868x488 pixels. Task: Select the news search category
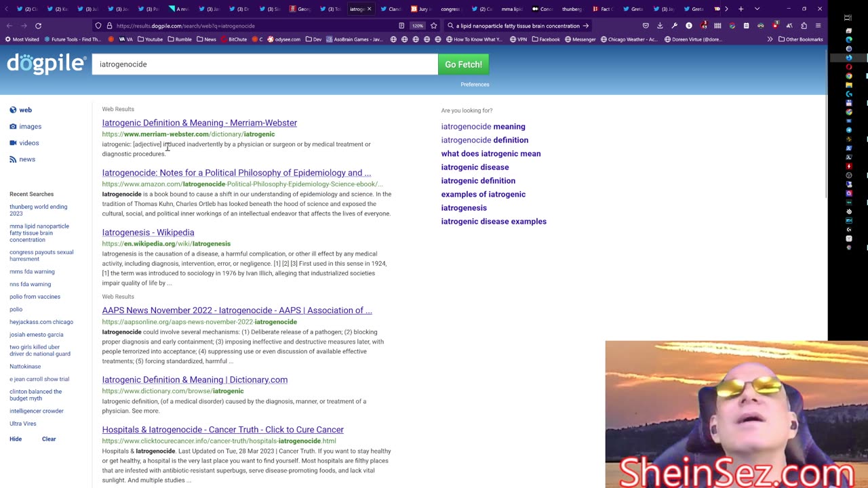click(22, 159)
